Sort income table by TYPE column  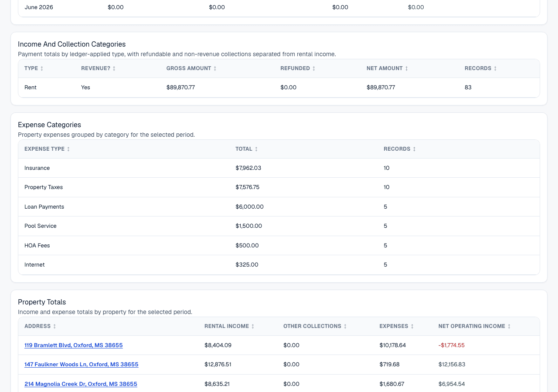pos(34,68)
